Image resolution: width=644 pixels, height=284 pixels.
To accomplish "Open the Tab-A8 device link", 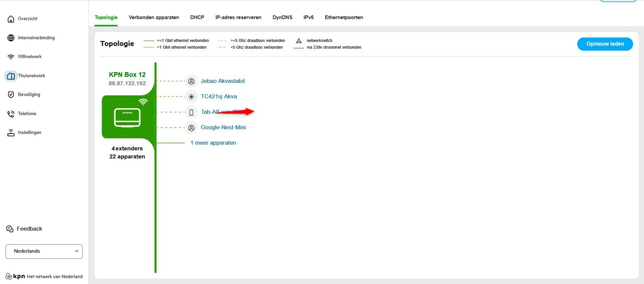I will (223, 112).
